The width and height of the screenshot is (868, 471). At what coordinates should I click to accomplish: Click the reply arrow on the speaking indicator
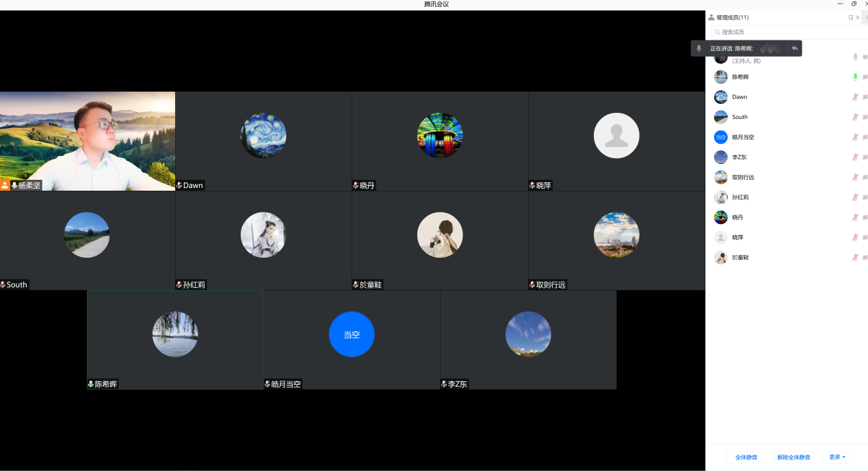click(794, 49)
